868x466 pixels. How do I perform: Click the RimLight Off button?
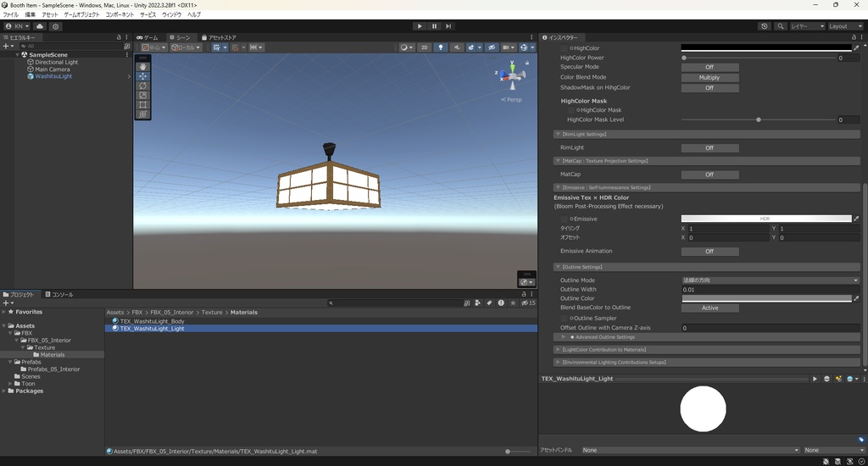coord(709,148)
